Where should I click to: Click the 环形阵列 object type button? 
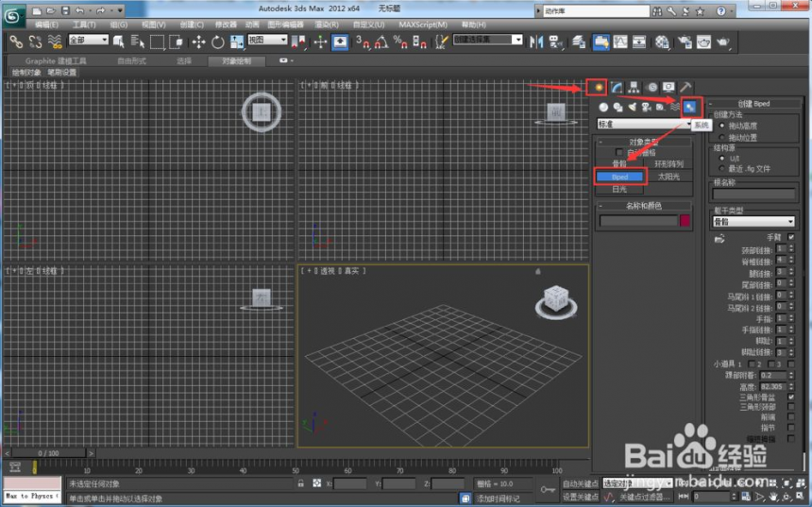(x=668, y=163)
